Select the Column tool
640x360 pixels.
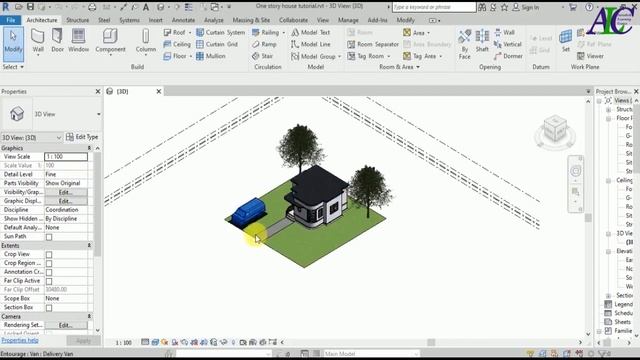[x=146, y=42]
